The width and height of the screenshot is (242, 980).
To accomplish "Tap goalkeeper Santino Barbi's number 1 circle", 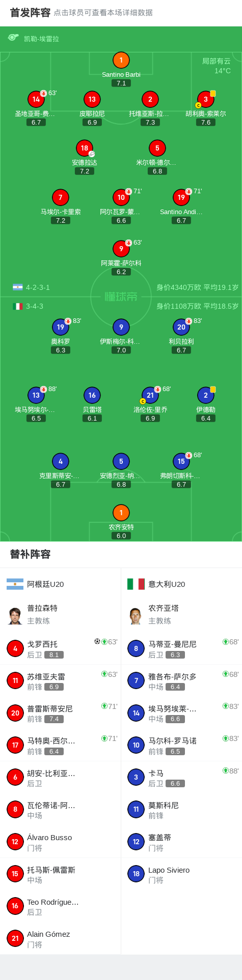I will [121, 60].
